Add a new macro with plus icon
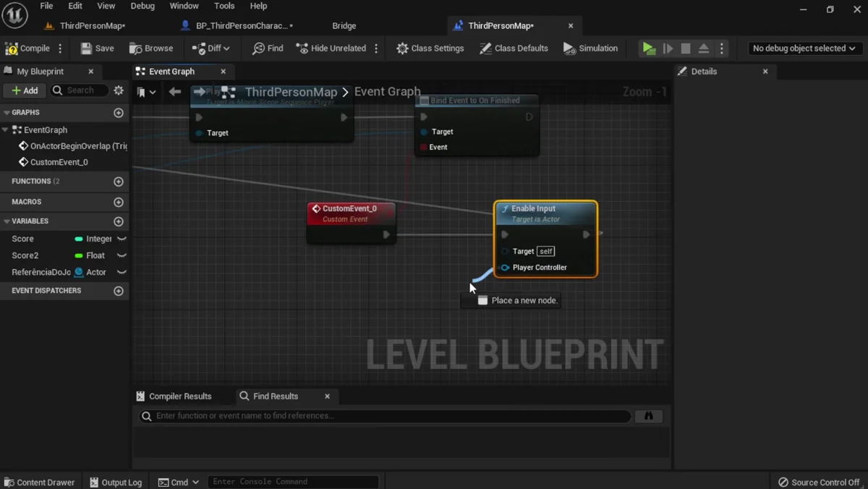The image size is (868, 489). coord(119,202)
